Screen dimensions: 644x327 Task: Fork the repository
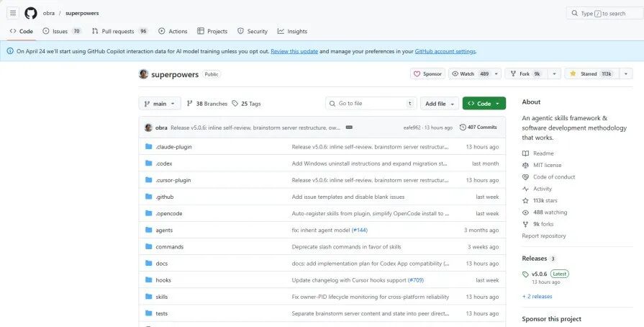526,74
